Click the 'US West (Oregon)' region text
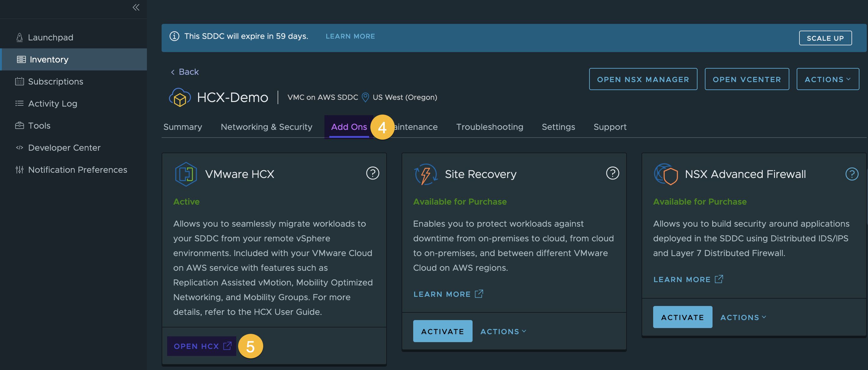 [x=405, y=97]
